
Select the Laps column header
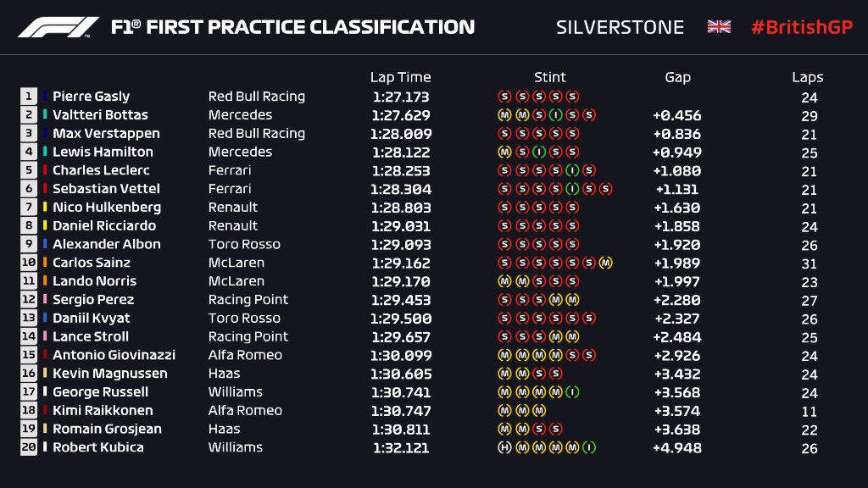(808, 77)
